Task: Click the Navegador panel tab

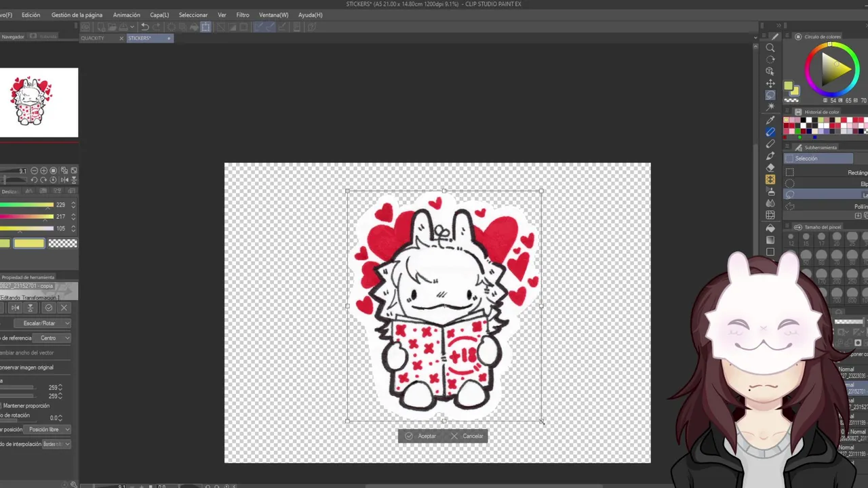Action: (x=13, y=37)
